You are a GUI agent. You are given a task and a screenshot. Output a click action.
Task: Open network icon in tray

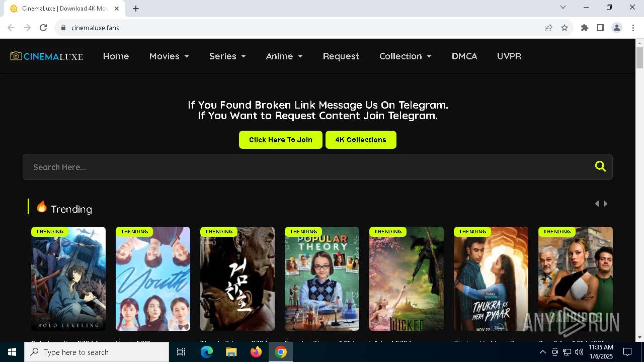(x=567, y=352)
